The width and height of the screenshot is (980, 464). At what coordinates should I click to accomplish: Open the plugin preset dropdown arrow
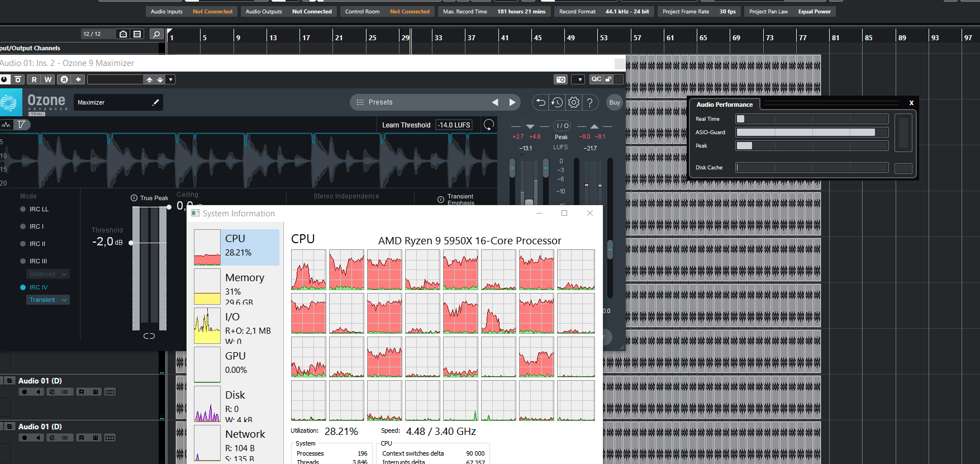click(171, 79)
